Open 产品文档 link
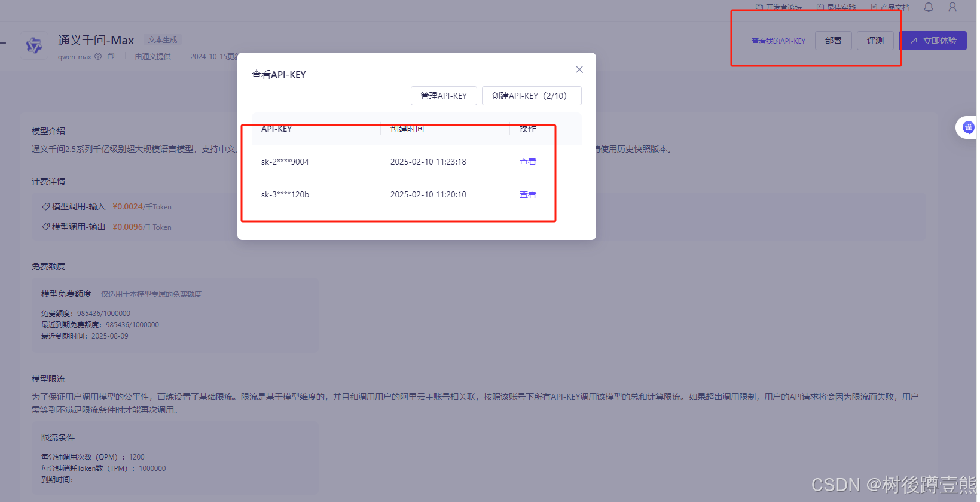The height and width of the screenshot is (502, 980). point(890,7)
